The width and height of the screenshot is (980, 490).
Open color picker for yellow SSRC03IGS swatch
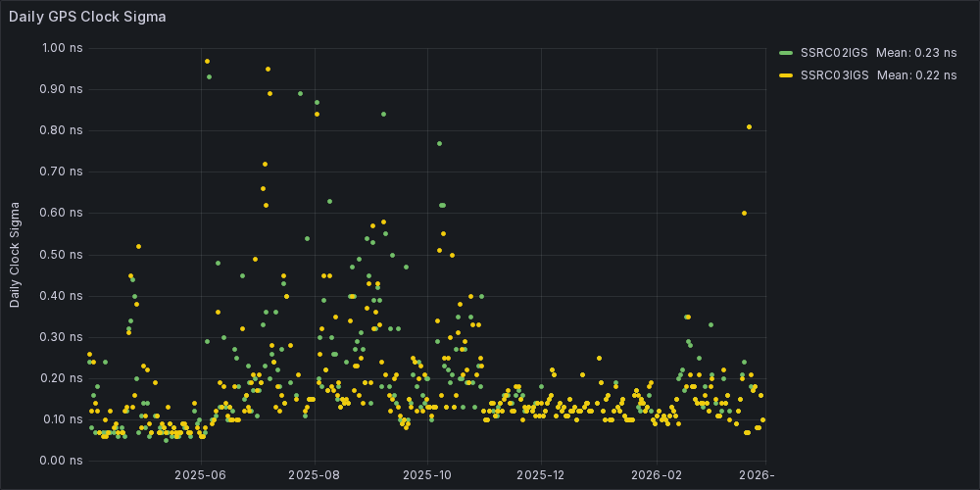[x=785, y=75]
